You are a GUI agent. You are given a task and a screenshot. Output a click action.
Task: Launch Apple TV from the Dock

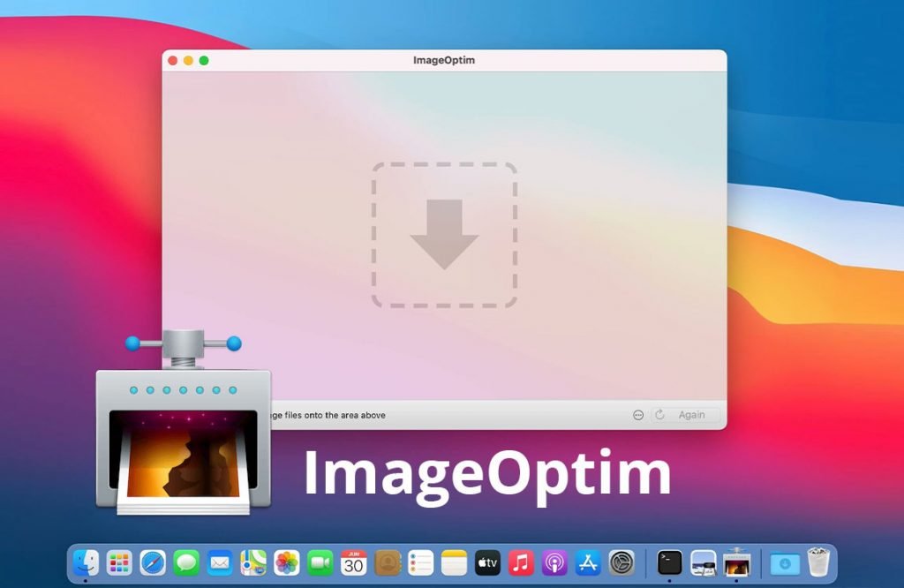[x=487, y=562]
